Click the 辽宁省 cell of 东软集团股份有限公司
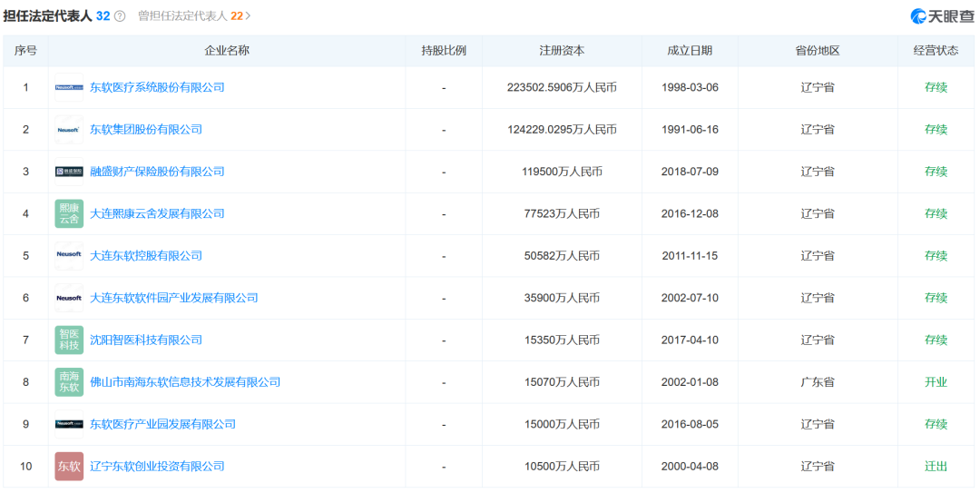 [x=818, y=130]
